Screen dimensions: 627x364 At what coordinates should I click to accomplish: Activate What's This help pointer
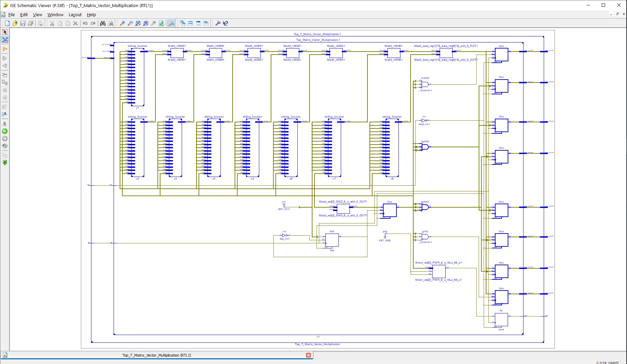pyautogui.click(x=225, y=23)
